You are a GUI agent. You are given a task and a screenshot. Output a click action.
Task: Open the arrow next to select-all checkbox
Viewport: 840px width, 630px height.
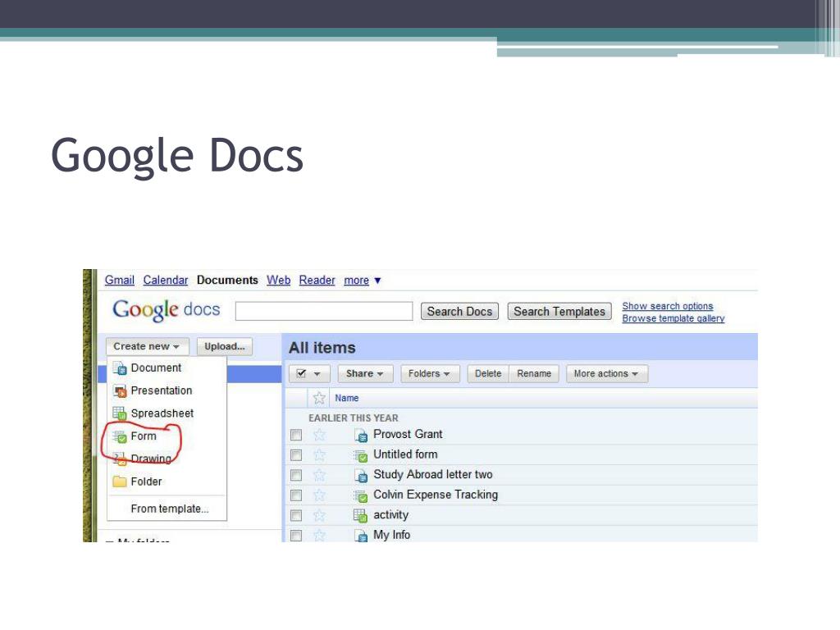click(317, 374)
